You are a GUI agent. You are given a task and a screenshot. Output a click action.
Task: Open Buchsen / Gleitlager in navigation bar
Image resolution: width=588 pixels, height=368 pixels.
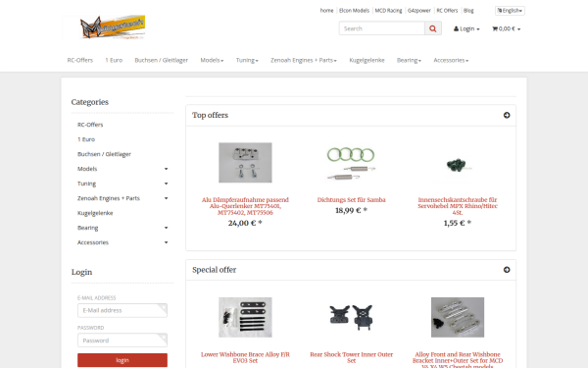(x=162, y=60)
